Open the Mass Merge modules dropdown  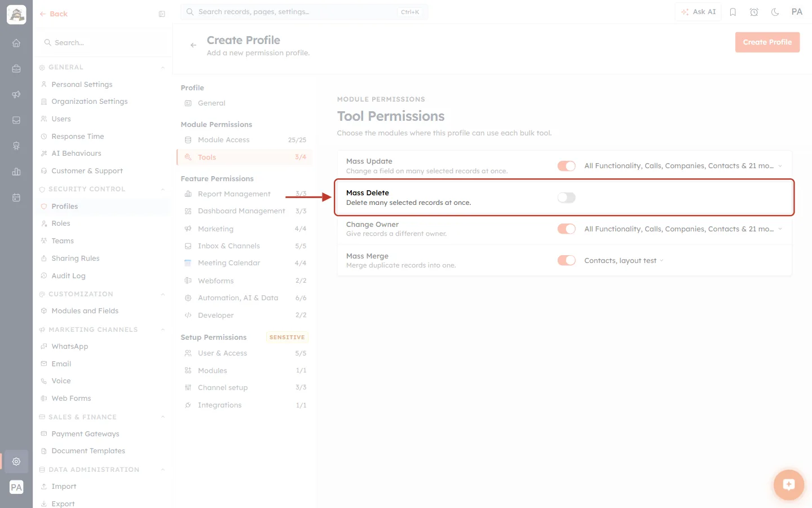(624, 261)
